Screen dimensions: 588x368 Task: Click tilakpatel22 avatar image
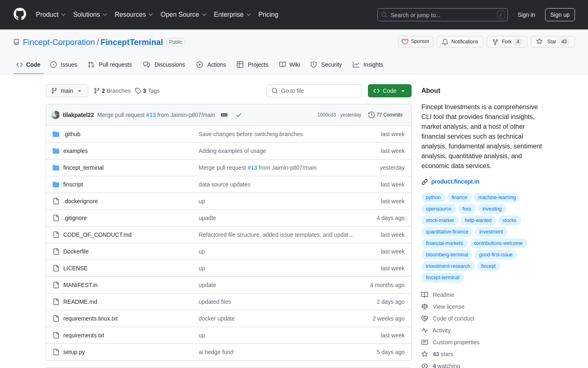tap(56, 115)
